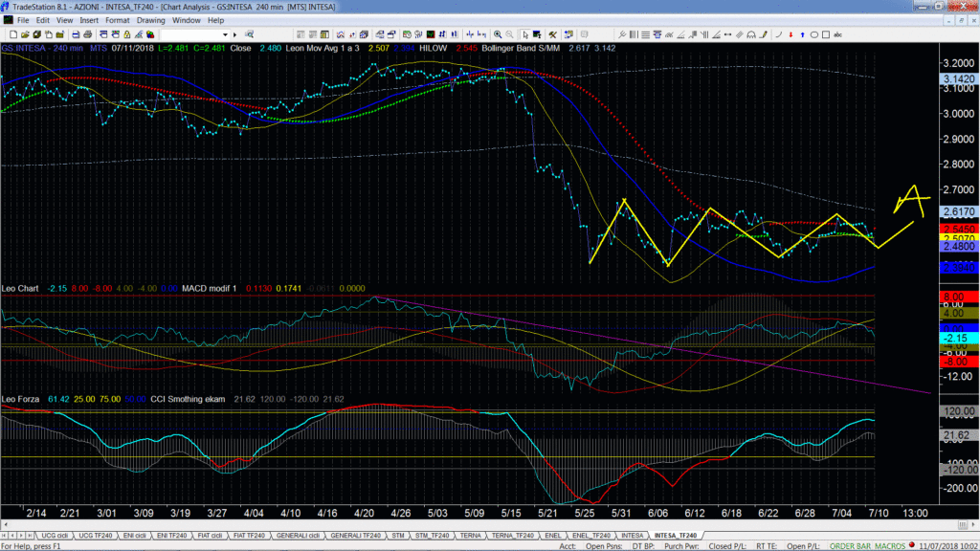980x551 pixels.
Task: Open the View menu
Action: coord(64,20)
